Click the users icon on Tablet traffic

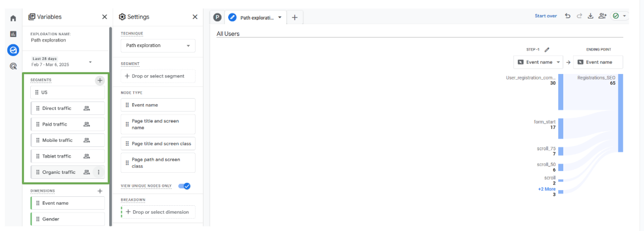click(x=86, y=156)
